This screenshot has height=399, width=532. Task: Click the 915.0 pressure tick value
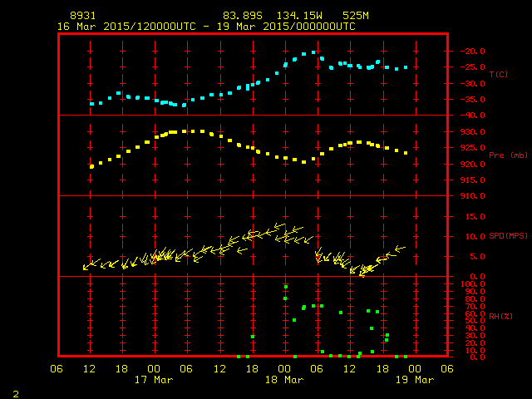coord(473,180)
